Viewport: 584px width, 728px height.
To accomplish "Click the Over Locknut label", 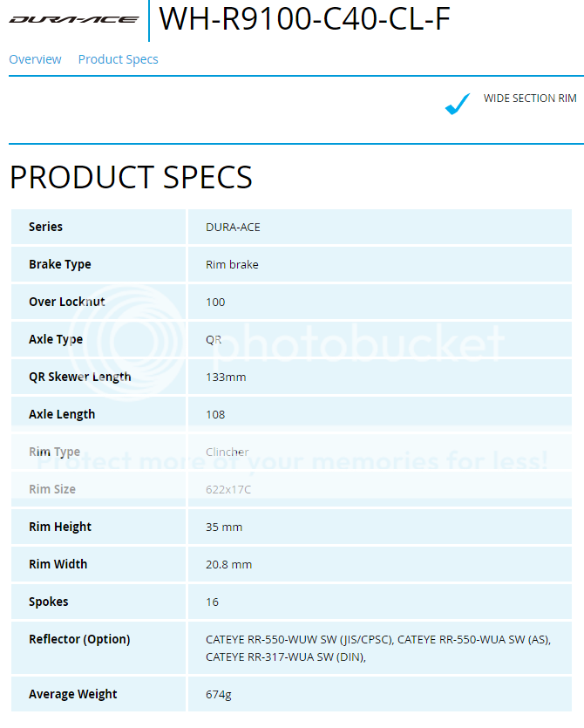I will (66, 302).
